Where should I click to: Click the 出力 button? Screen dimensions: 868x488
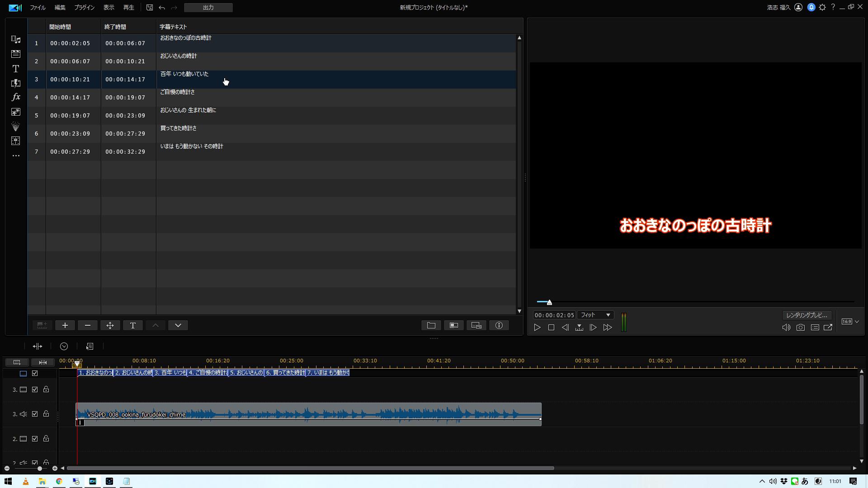[x=208, y=8]
